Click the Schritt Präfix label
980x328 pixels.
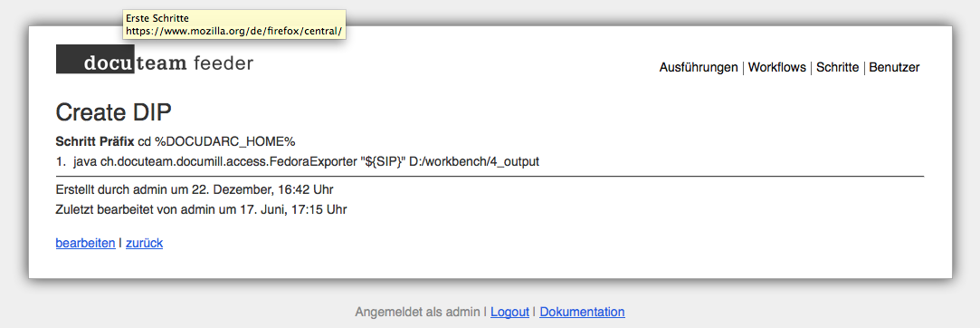[x=95, y=141]
